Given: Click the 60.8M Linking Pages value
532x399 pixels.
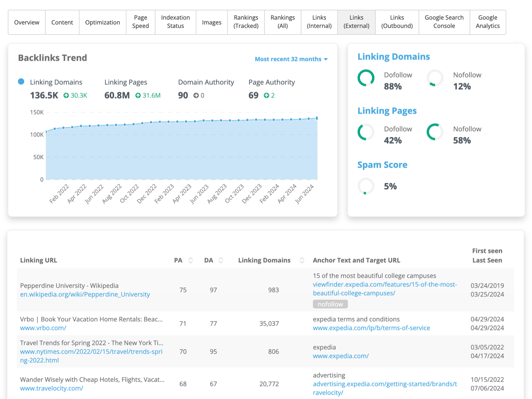Looking at the screenshot, I should tap(117, 95).
